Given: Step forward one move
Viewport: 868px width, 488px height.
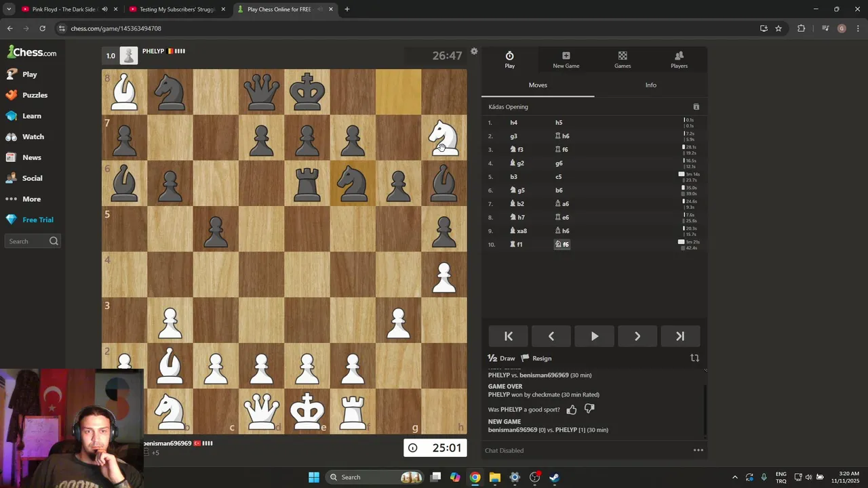Looking at the screenshot, I should 637,336.
